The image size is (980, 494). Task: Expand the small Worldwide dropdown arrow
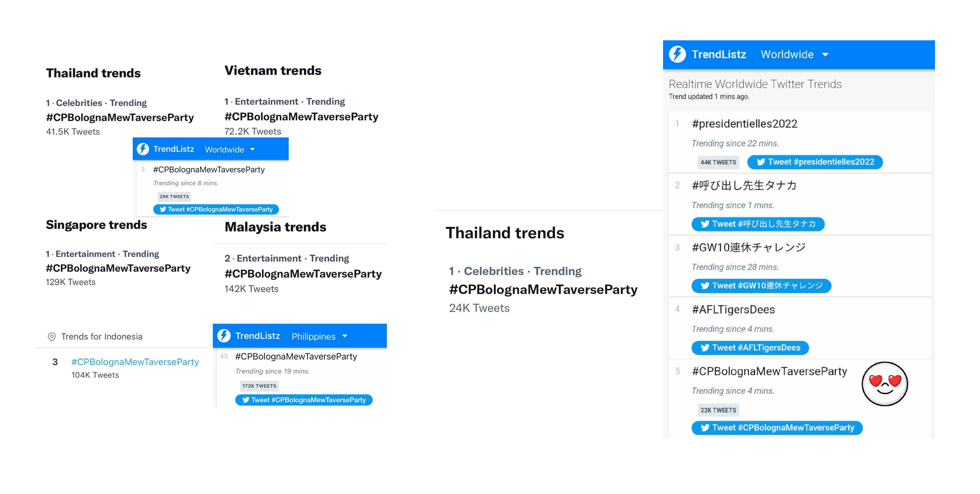coord(253,149)
